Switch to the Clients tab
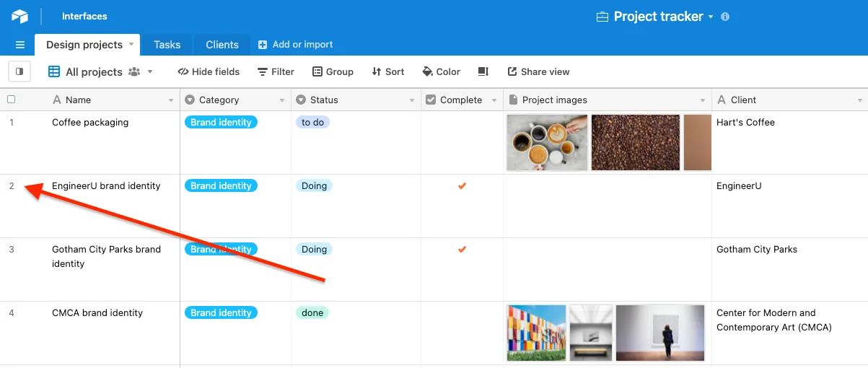Viewport: 868px width, 368px height. pyautogui.click(x=222, y=45)
